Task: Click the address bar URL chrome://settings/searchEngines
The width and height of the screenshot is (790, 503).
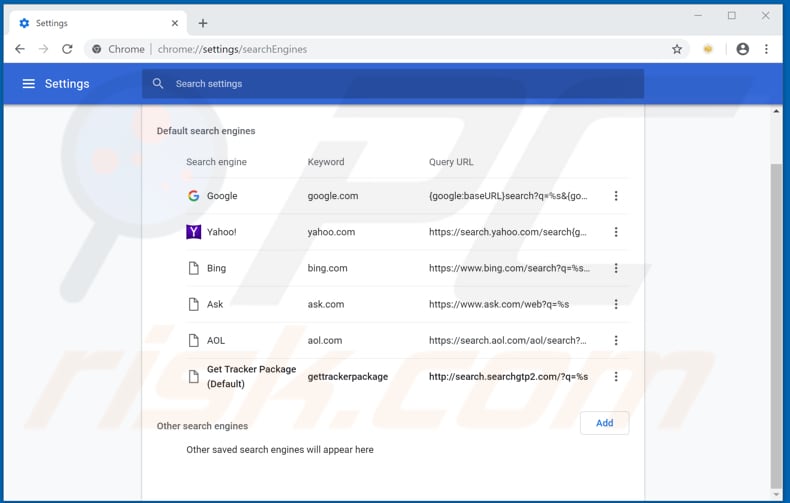Action: [232, 49]
